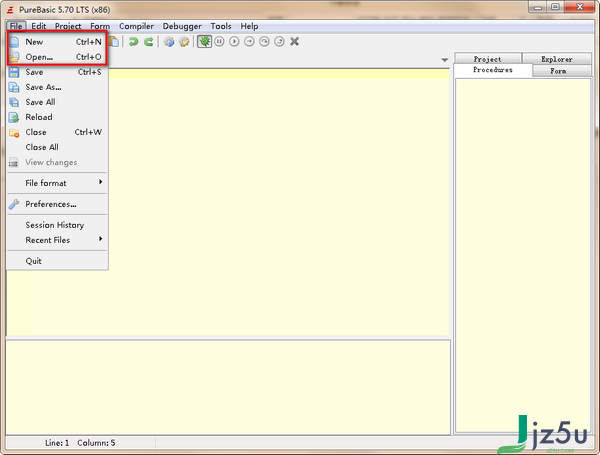This screenshot has width=600, height=455.
Task: Open the Debugger menu
Action: coord(182,26)
